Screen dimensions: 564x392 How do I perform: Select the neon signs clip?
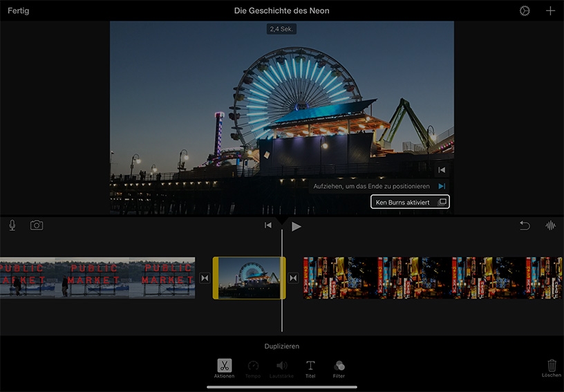pos(433,278)
